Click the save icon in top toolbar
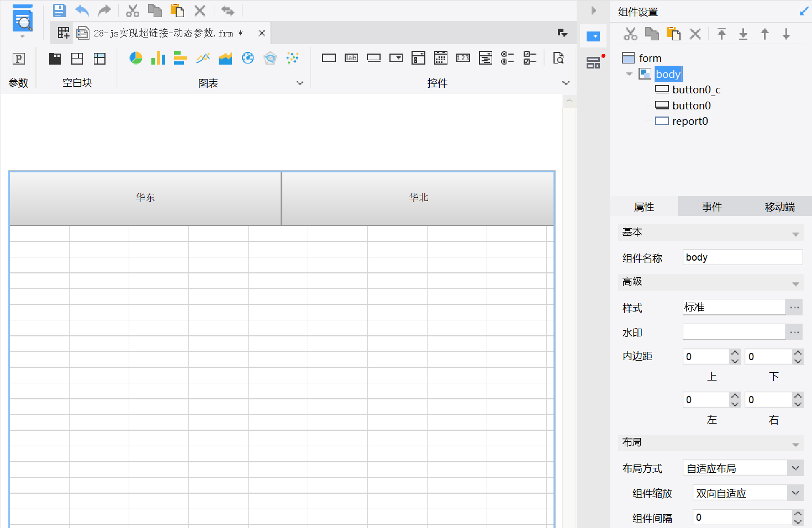The height and width of the screenshot is (528, 812). pos(60,10)
